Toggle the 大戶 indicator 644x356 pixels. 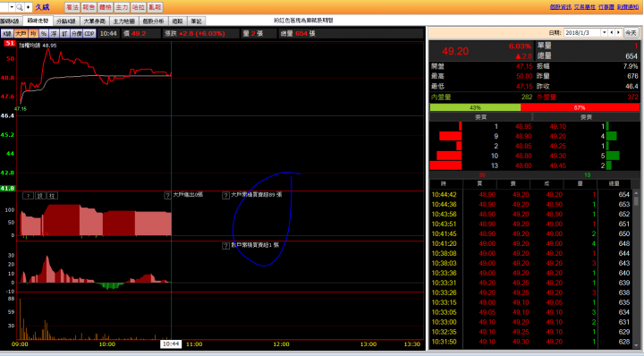tap(21, 34)
